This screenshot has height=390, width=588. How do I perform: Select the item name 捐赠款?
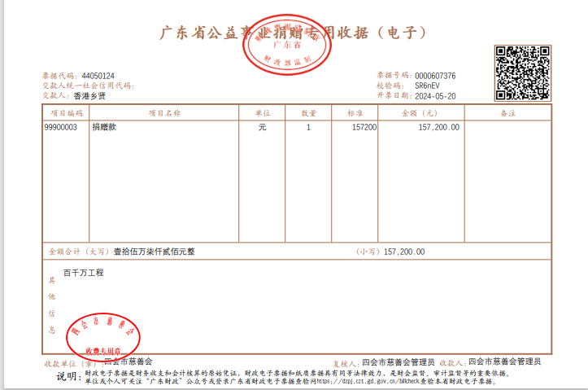pyautogui.click(x=104, y=127)
